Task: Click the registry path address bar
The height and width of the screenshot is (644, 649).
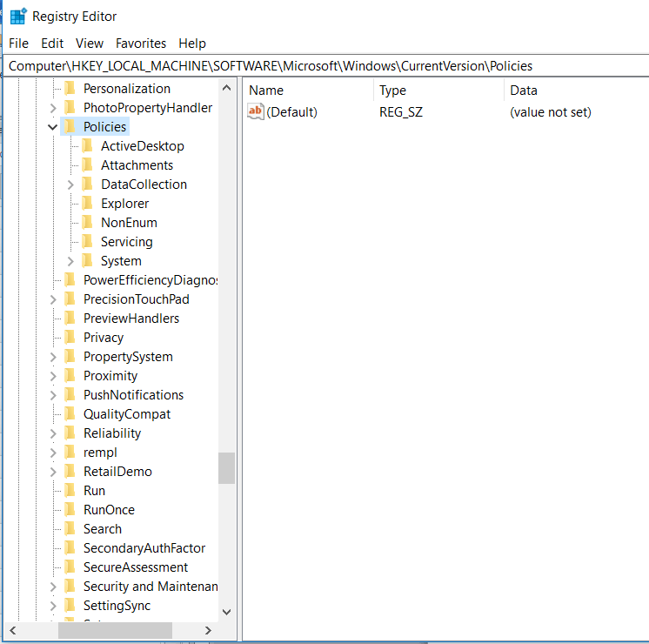Action: coord(326,66)
